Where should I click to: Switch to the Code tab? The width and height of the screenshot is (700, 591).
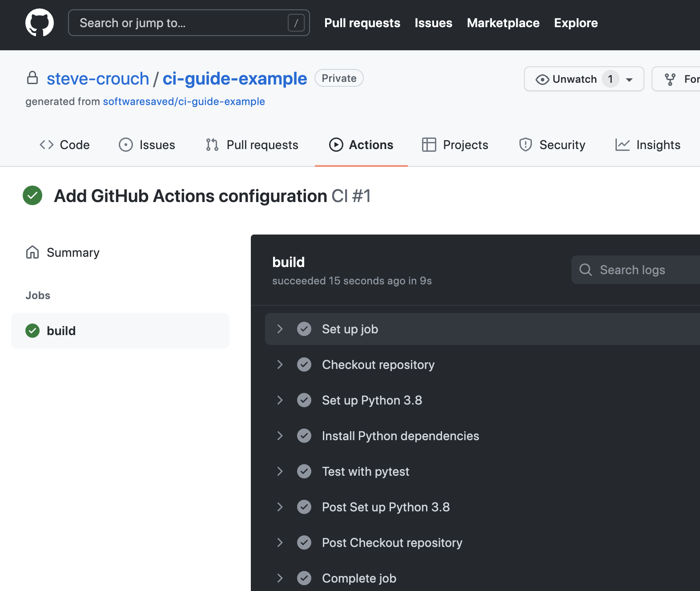(x=65, y=145)
